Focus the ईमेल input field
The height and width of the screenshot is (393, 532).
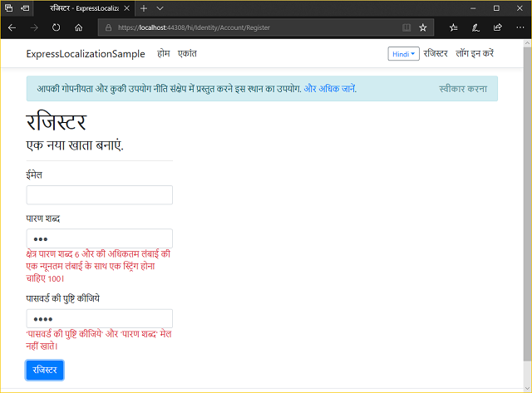(x=100, y=195)
